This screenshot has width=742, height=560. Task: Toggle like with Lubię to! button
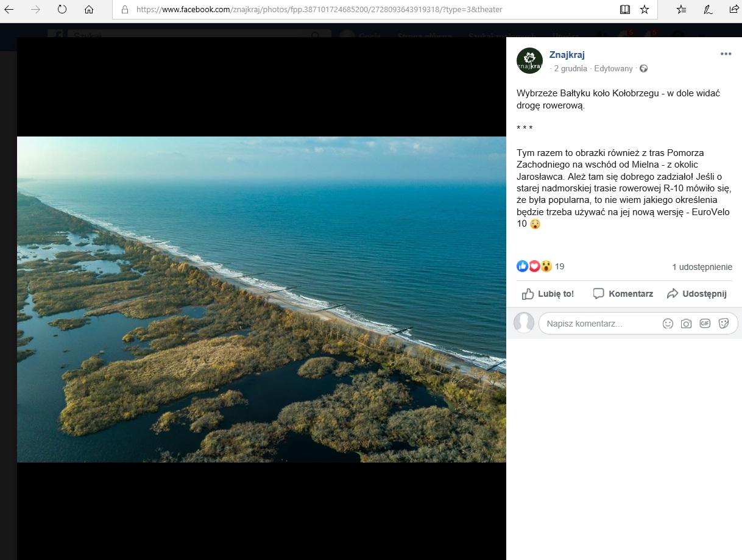point(548,294)
